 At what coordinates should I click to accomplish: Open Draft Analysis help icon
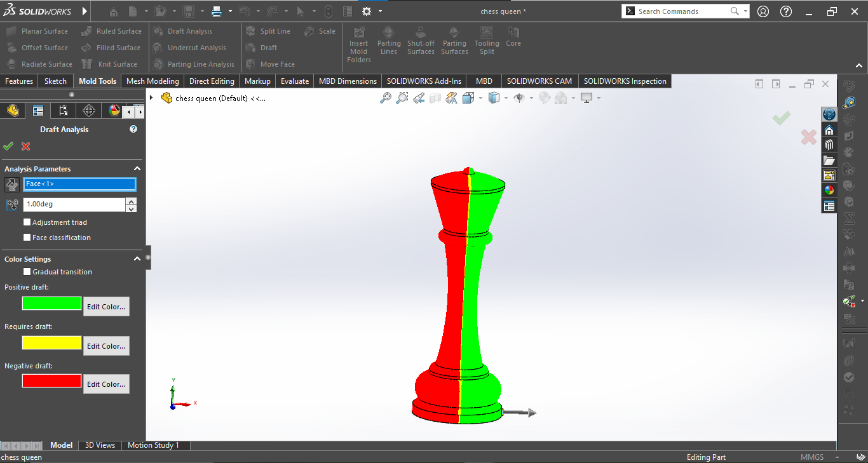coord(133,129)
